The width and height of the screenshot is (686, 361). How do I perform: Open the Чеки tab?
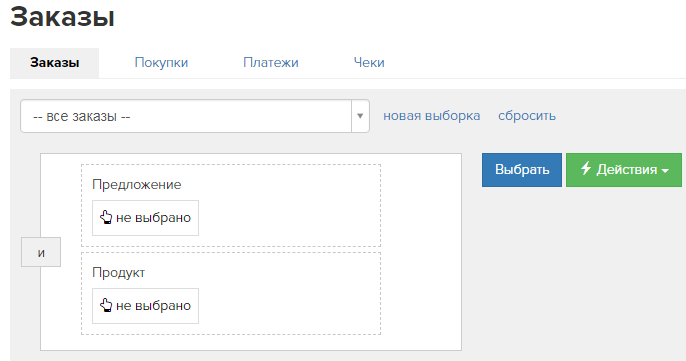coord(369,63)
